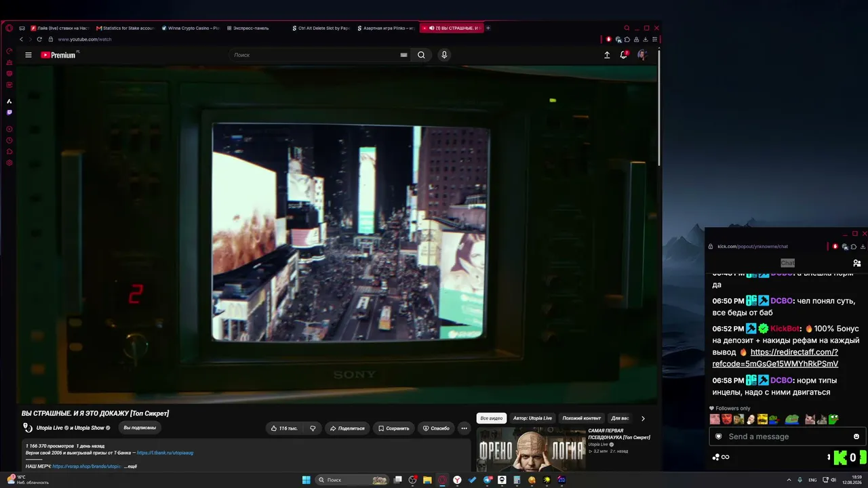This screenshot has width=868, height=488.
Task: Dislike the video
Action: click(x=313, y=428)
